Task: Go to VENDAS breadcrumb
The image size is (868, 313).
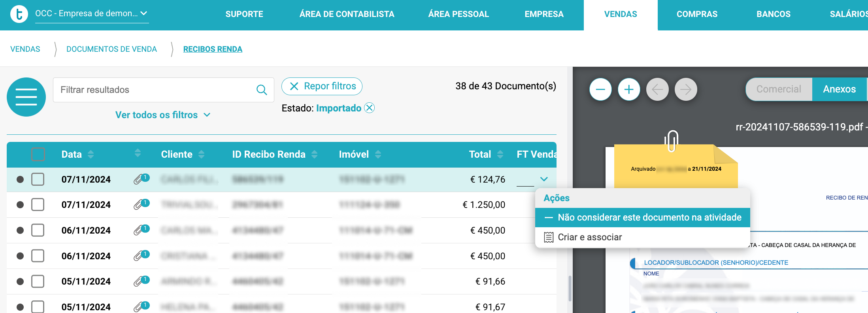Action: (x=25, y=49)
